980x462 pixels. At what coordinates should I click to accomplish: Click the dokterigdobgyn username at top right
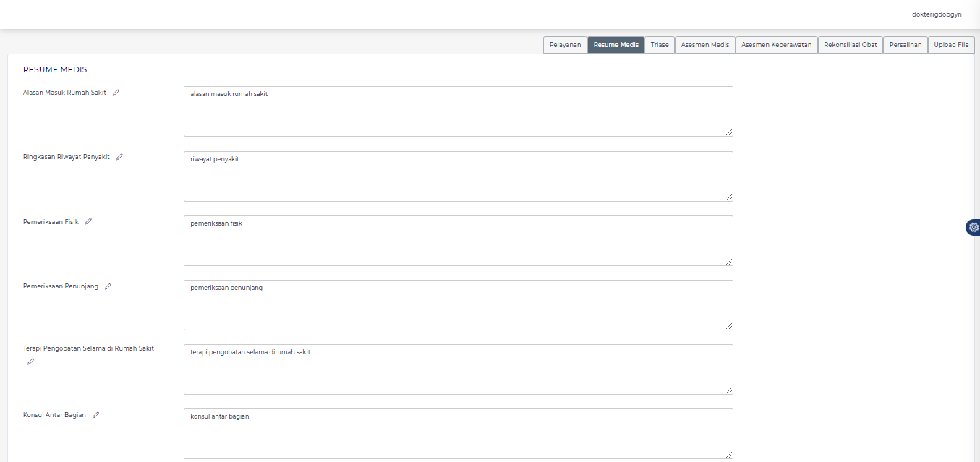click(937, 14)
